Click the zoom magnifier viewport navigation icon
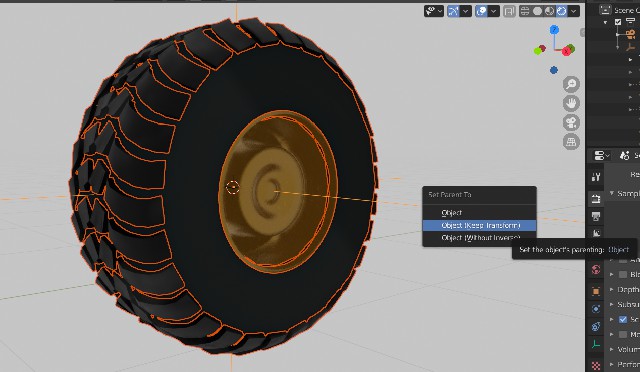Screen dimensions: 640x372 pos(571,84)
